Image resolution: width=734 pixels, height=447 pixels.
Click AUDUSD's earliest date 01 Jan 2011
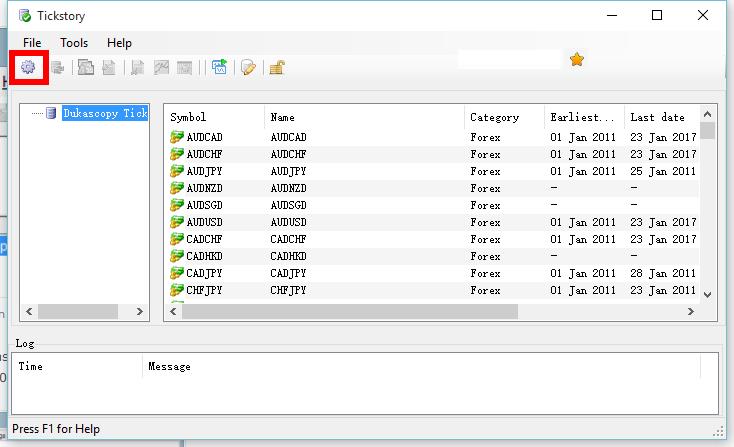(x=583, y=222)
